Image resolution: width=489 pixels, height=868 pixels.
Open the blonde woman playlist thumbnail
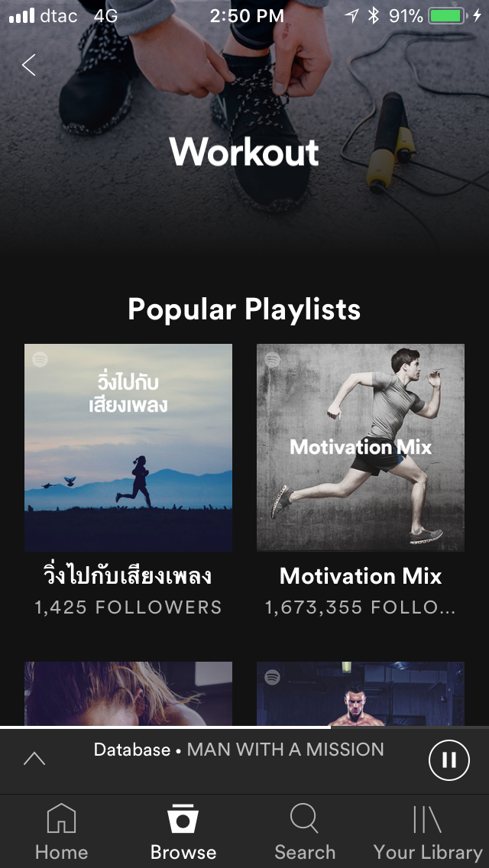[x=128, y=694]
